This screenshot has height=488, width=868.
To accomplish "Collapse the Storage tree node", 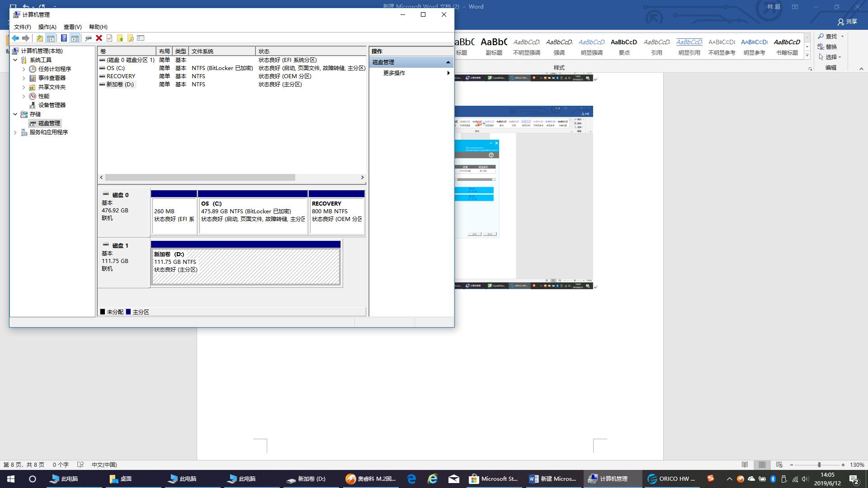I will pyautogui.click(x=15, y=114).
